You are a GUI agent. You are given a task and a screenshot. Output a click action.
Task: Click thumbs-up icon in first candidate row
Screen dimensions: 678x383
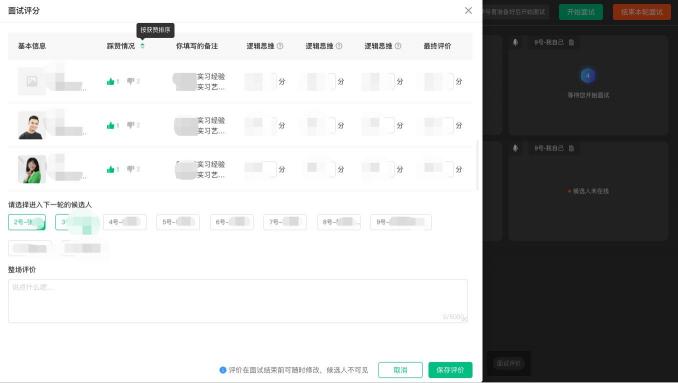coord(111,81)
